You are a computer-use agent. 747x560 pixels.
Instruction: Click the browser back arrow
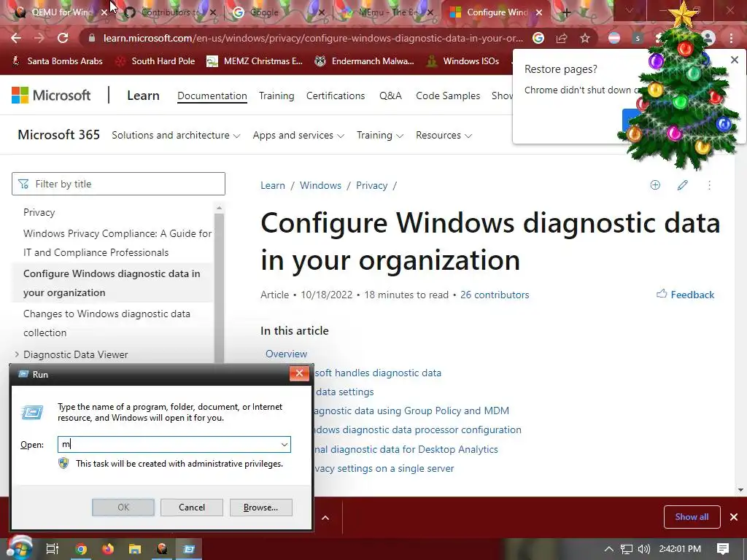(16, 38)
